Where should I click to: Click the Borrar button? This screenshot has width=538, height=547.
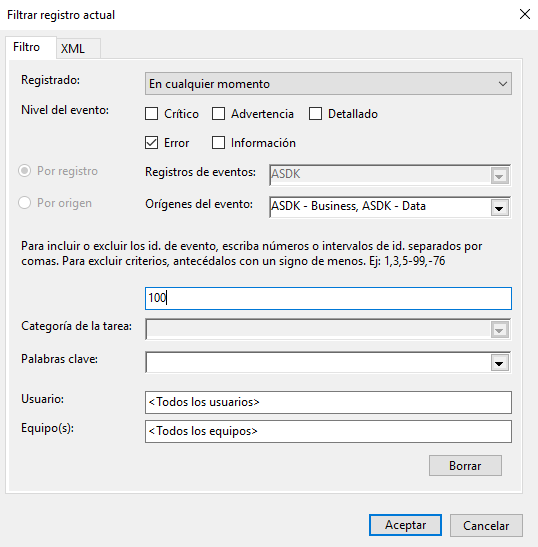(x=465, y=465)
